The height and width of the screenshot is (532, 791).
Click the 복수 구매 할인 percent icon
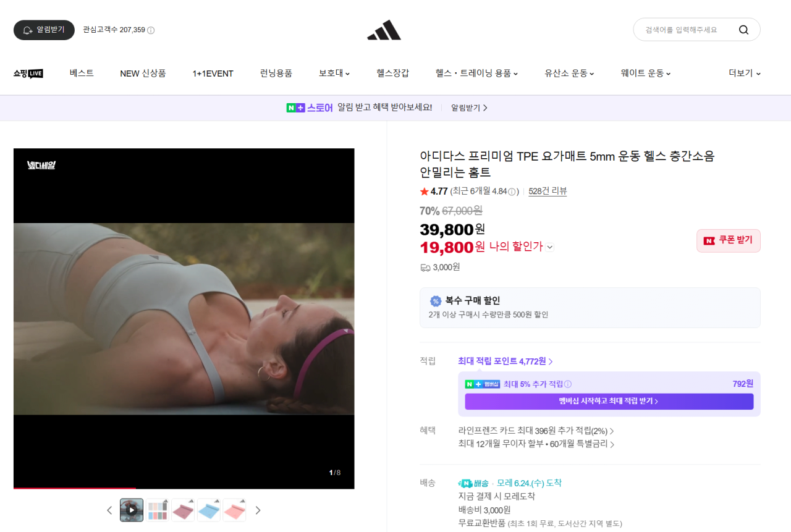[x=436, y=302]
